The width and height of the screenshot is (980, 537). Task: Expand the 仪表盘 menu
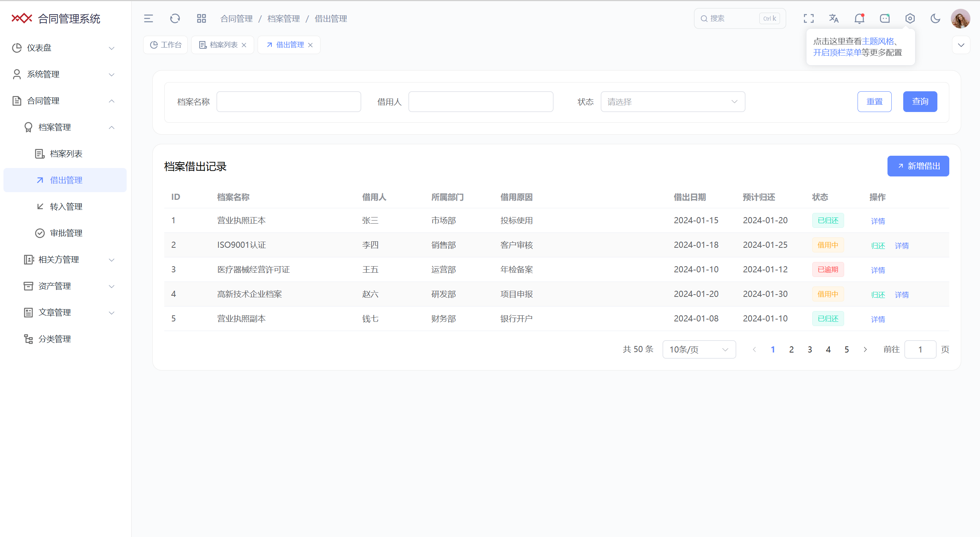pos(65,48)
